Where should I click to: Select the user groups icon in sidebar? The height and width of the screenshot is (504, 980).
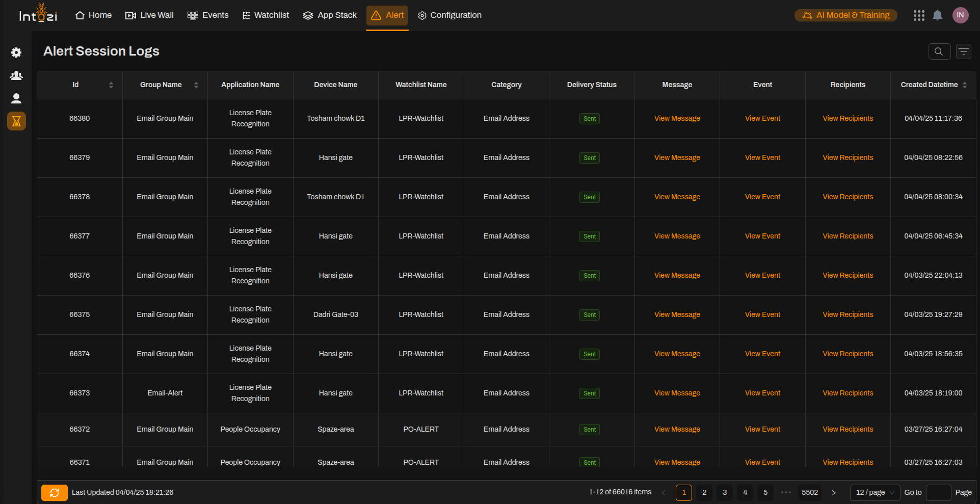coord(16,75)
